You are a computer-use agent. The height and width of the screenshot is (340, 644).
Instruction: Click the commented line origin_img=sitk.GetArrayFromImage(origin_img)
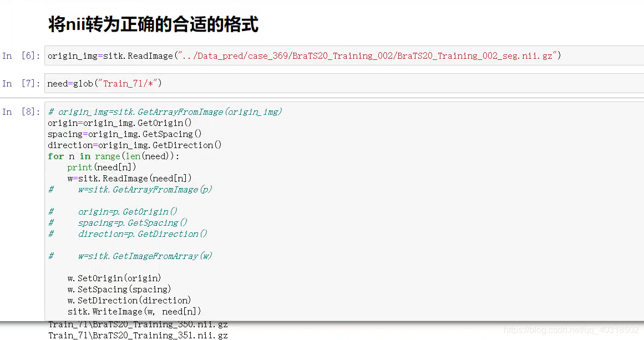click(165, 111)
